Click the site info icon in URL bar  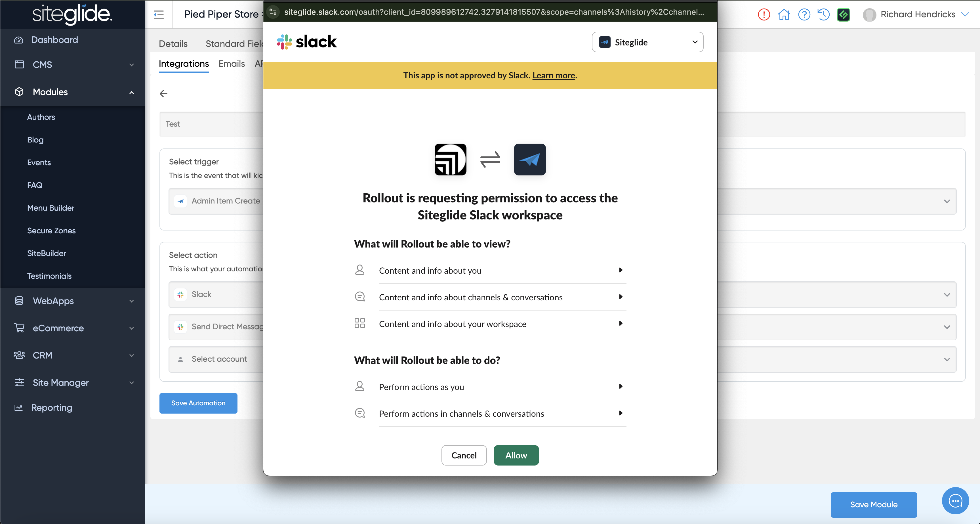[x=273, y=12]
